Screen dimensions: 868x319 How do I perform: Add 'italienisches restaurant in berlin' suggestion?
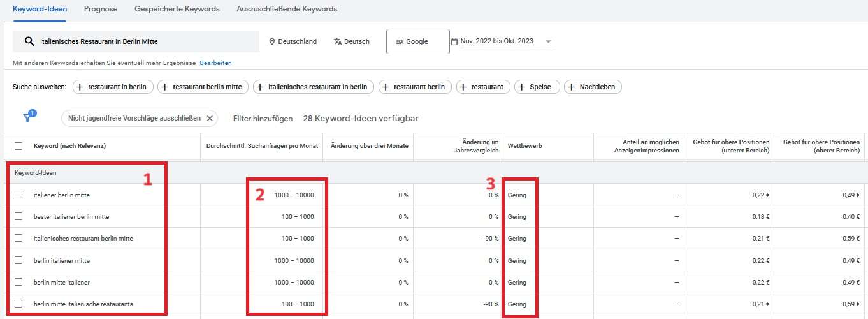(314, 87)
